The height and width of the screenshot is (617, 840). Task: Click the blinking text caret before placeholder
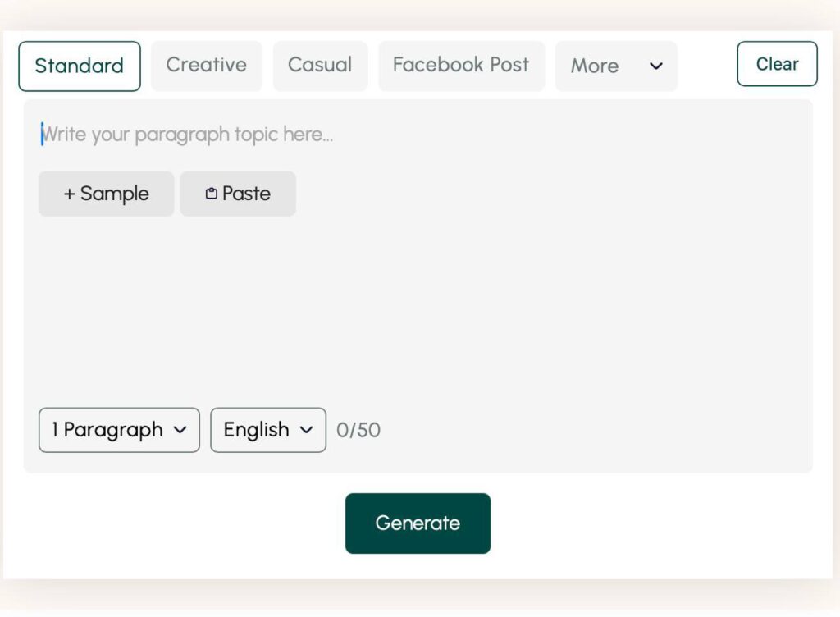tap(42, 135)
